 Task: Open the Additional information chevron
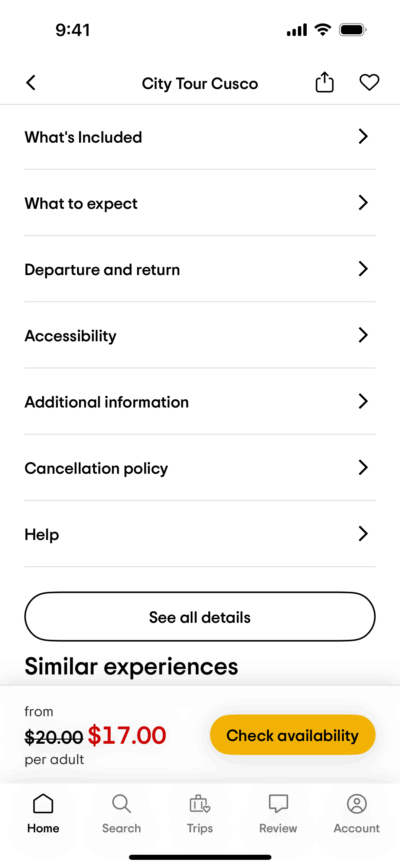[363, 401]
